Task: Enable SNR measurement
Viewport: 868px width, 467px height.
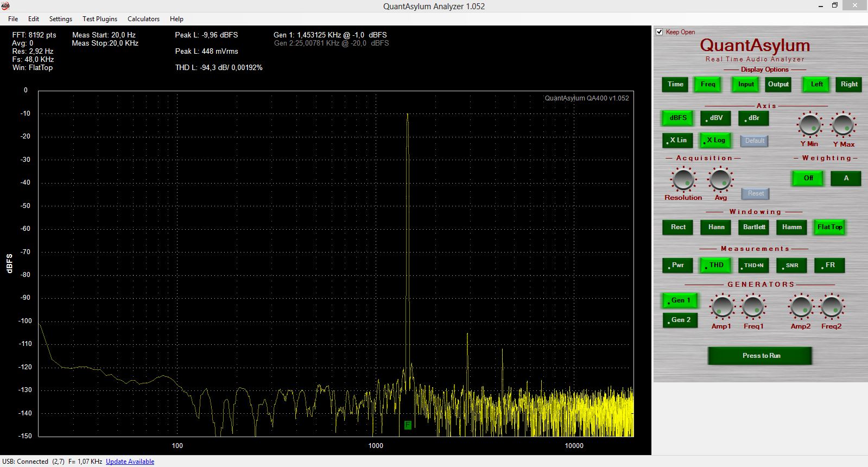Action: point(791,265)
